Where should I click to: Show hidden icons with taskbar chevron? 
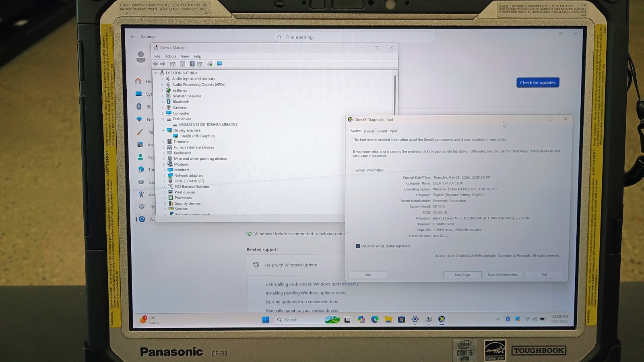498,319
